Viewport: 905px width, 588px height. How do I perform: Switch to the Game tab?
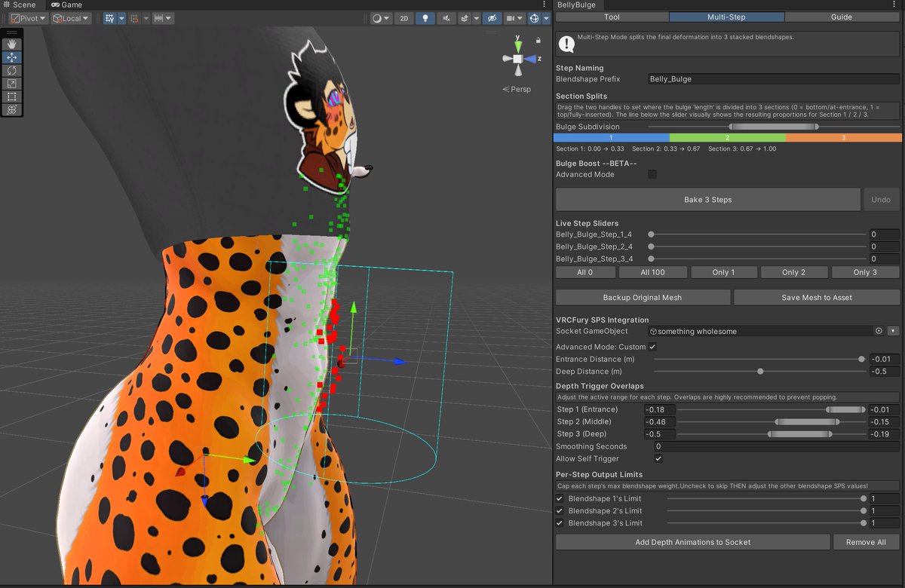(67, 5)
